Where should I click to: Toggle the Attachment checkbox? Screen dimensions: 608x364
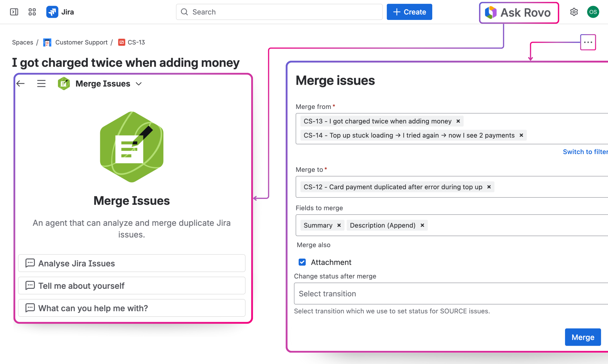tap(302, 262)
